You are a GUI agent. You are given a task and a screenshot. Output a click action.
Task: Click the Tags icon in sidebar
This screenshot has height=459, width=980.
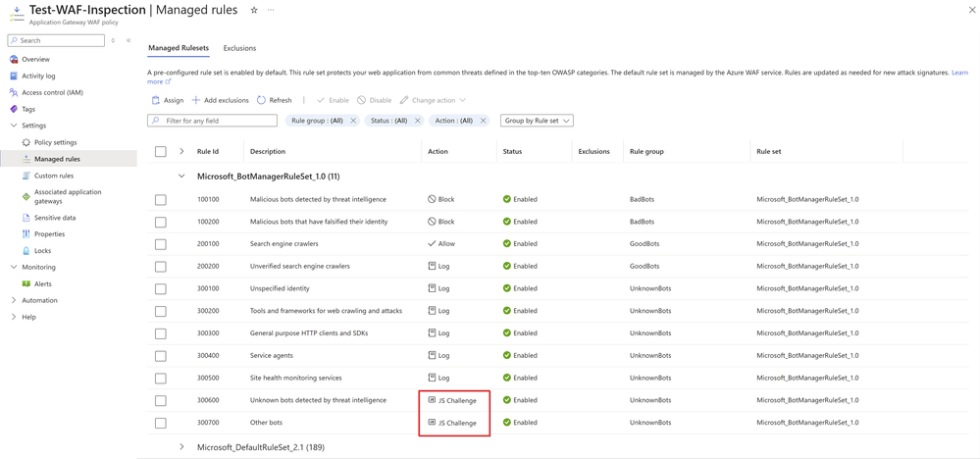pos(15,109)
